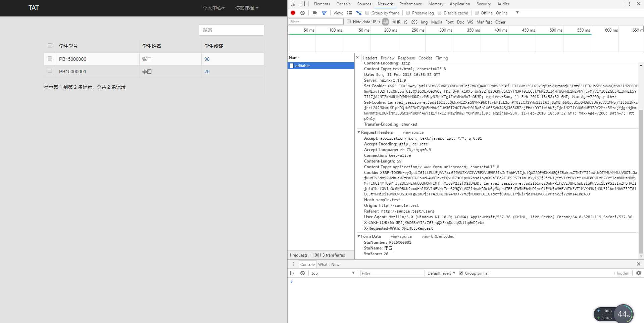644x323 pixels.
Task: Open the Performance tab
Action: pos(410,4)
